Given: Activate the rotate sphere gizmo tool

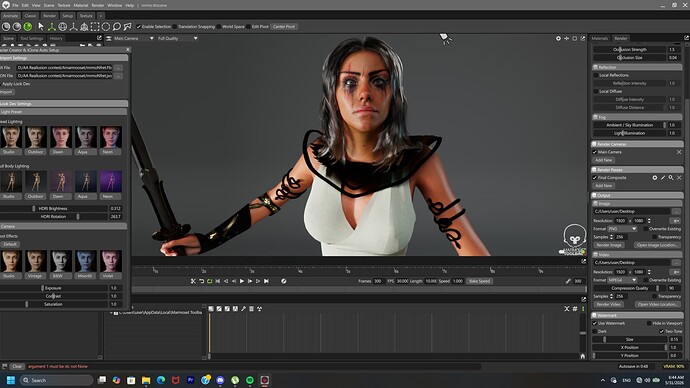Looking at the screenshot, I should 62,26.
